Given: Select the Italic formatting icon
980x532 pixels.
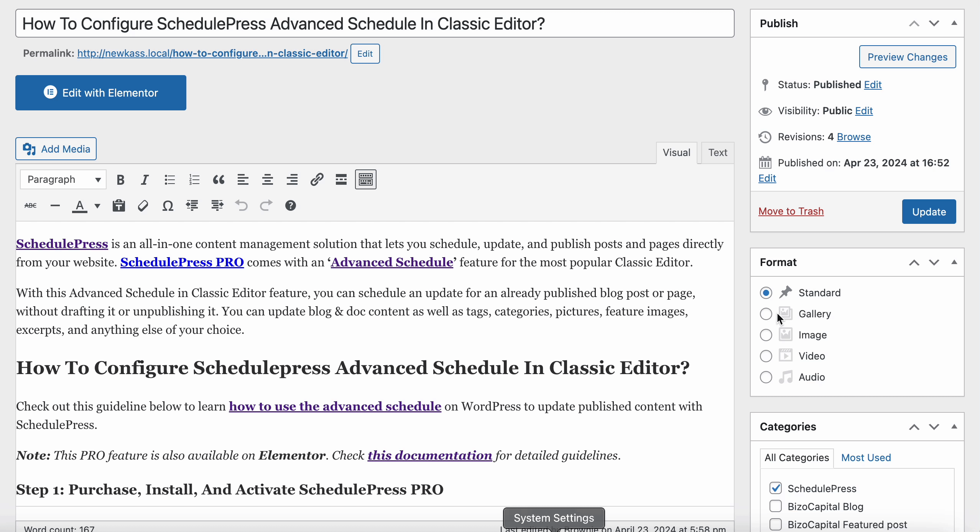Looking at the screenshot, I should (x=145, y=179).
